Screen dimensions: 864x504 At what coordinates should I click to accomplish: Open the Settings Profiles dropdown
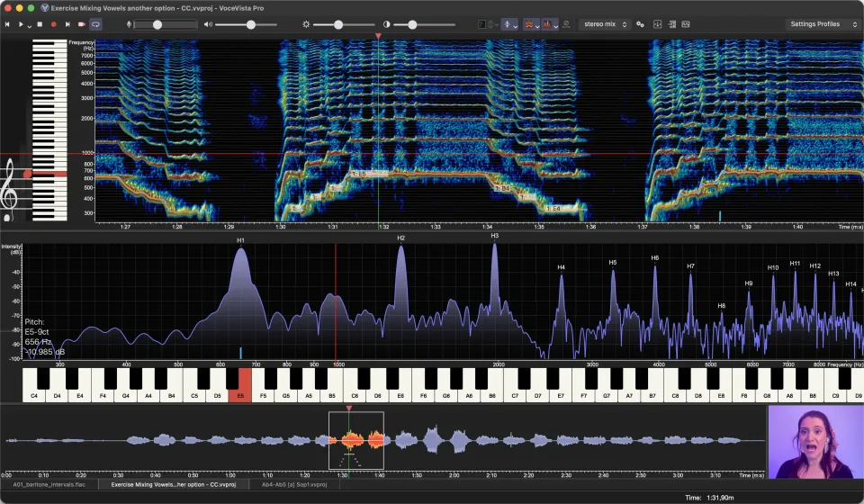tap(823, 24)
